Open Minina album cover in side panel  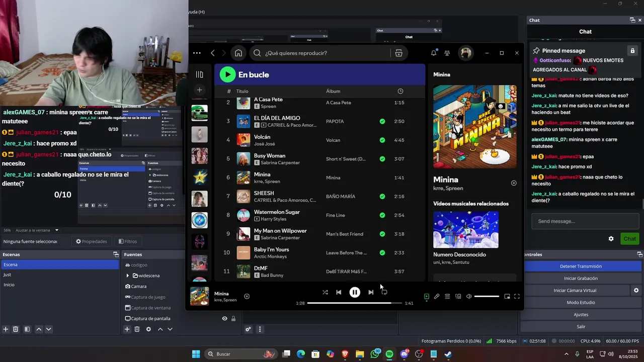[475, 127]
